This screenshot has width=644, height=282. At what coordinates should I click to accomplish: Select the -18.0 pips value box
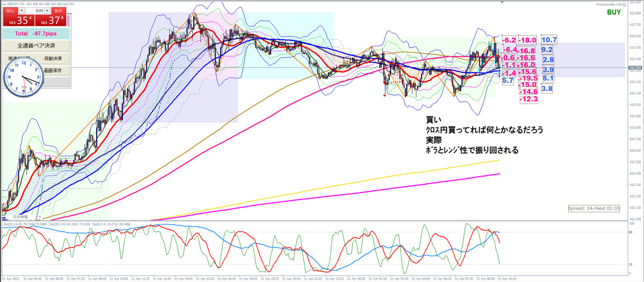528,40
